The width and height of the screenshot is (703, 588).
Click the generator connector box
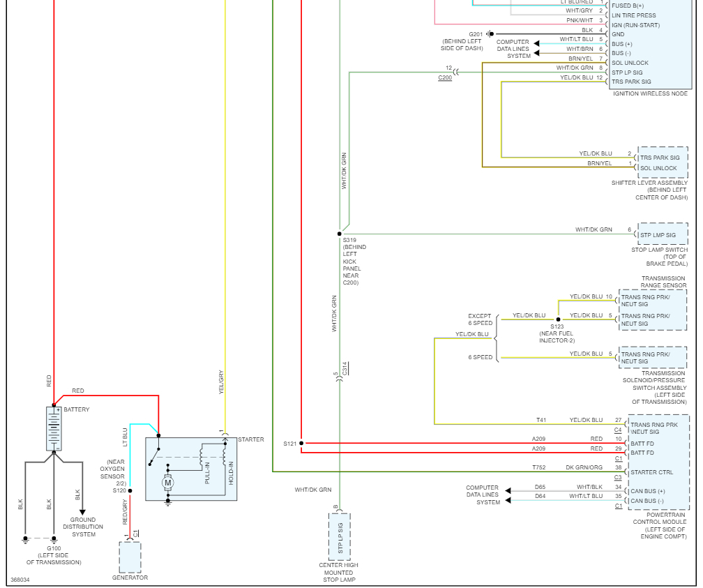coord(130,557)
